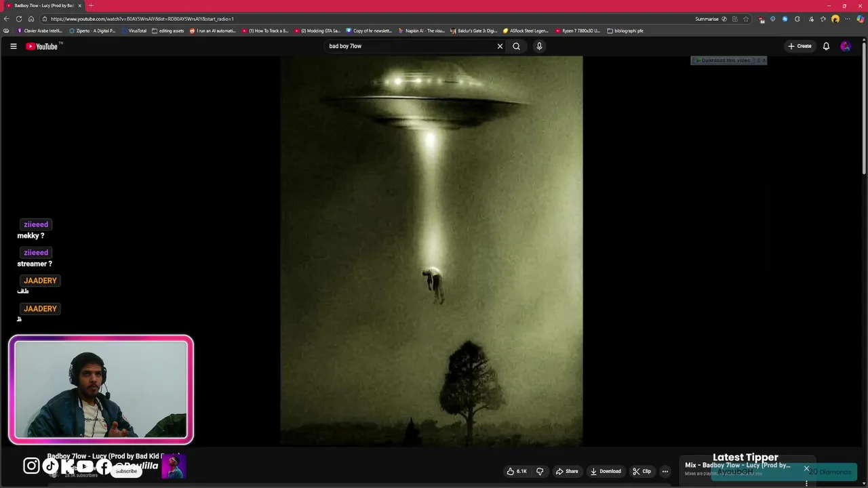Click the browser address bar URL
Viewport: 868px width, 488px height.
pos(142,19)
